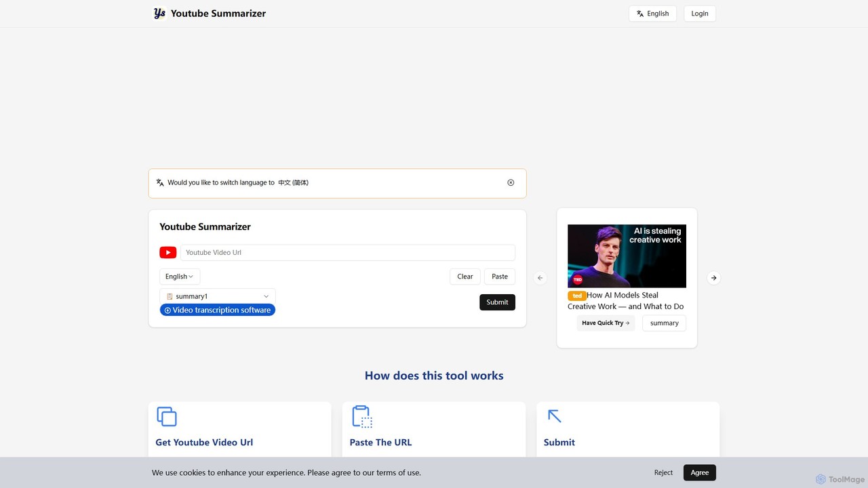Click the translate icon in language banner

pos(160,182)
